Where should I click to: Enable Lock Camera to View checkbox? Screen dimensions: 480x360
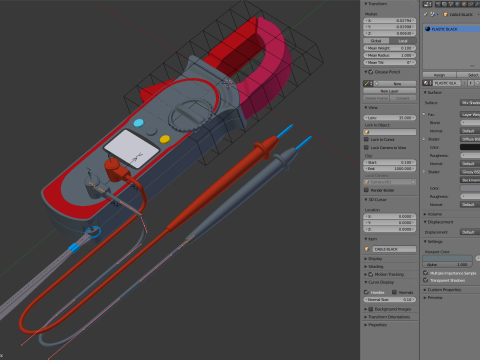[366, 147]
